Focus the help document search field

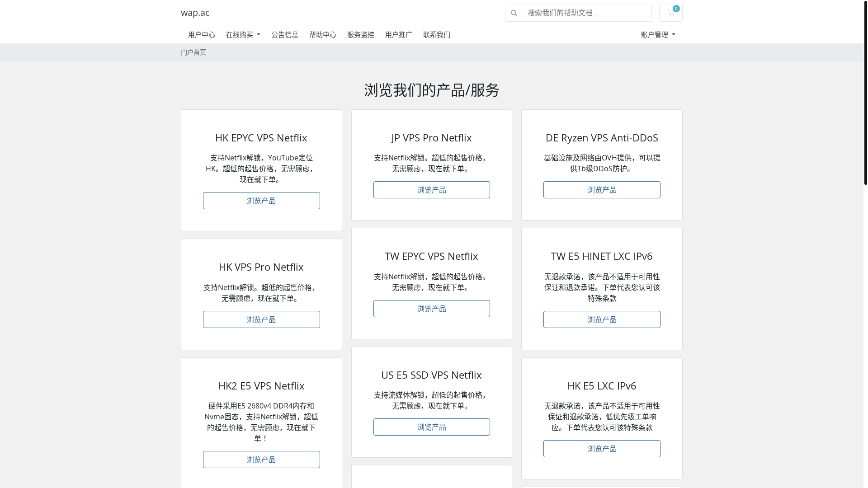pyautogui.click(x=587, y=13)
